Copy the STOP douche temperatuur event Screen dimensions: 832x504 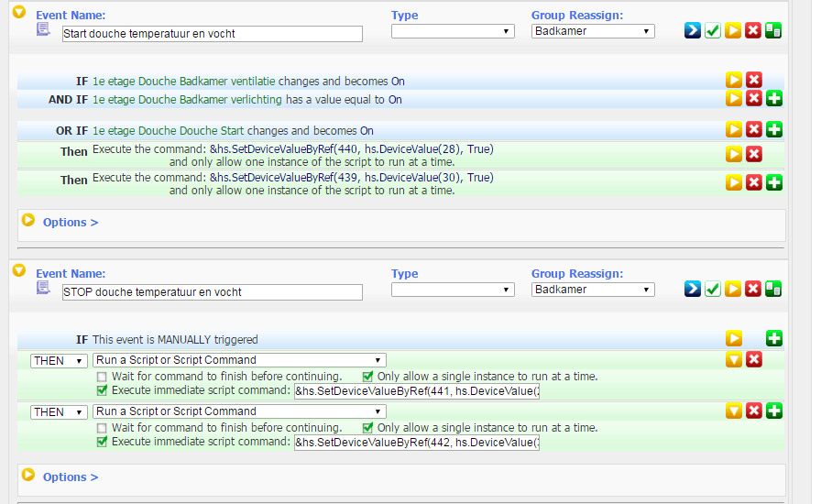point(773,290)
